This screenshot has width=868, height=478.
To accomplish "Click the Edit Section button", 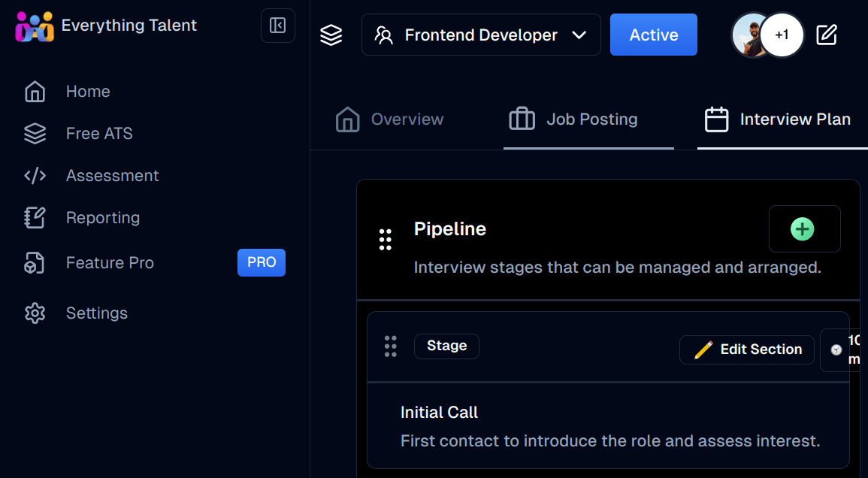I will click(x=746, y=349).
